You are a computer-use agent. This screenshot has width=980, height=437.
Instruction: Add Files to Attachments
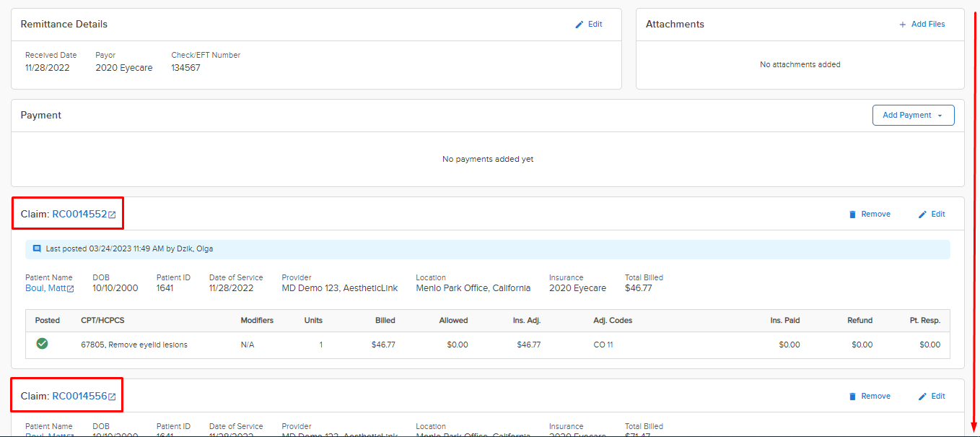[x=922, y=25]
